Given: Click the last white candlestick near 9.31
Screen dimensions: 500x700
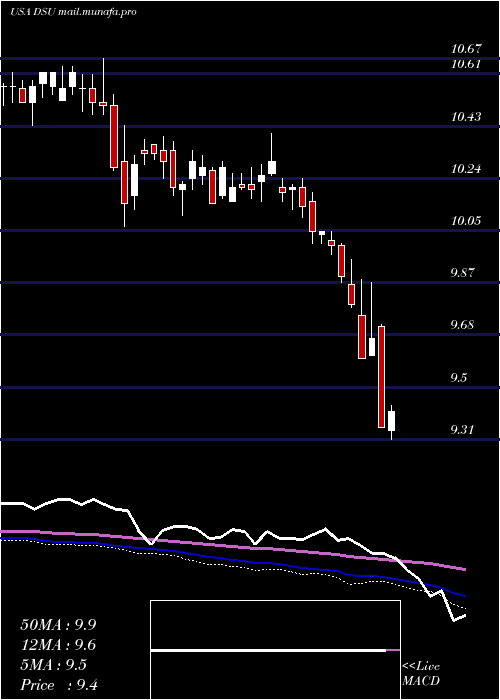Looking at the screenshot, I should pos(392,422).
